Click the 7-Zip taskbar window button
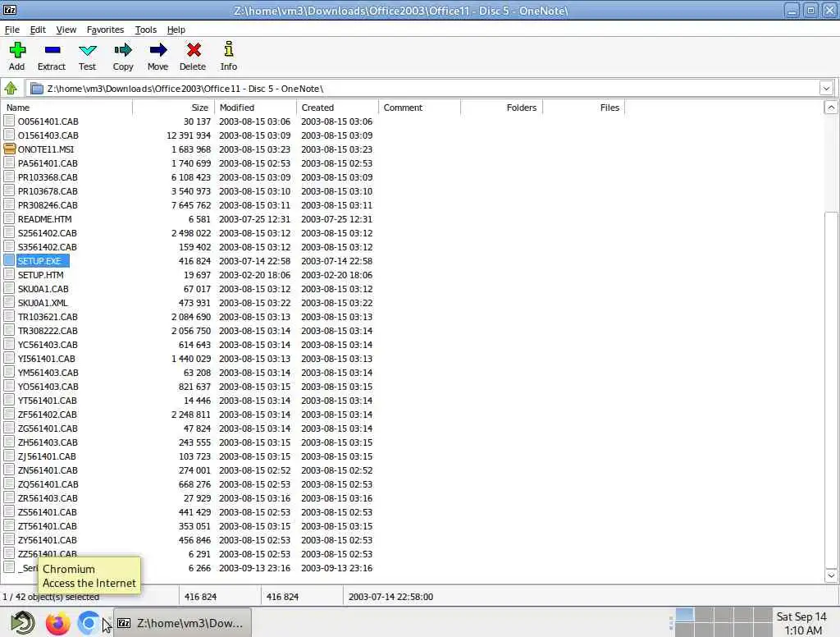840x637 pixels. point(183,623)
